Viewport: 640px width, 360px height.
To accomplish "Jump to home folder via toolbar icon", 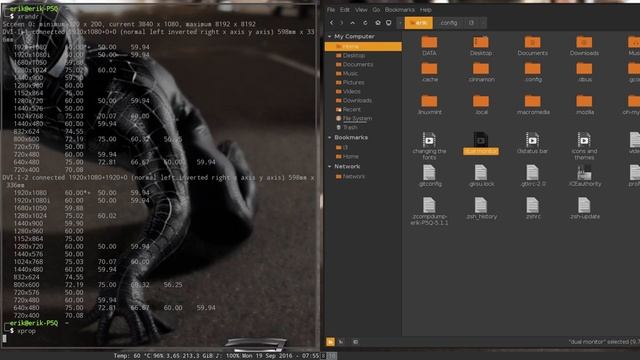I will click(x=378, y=23).
